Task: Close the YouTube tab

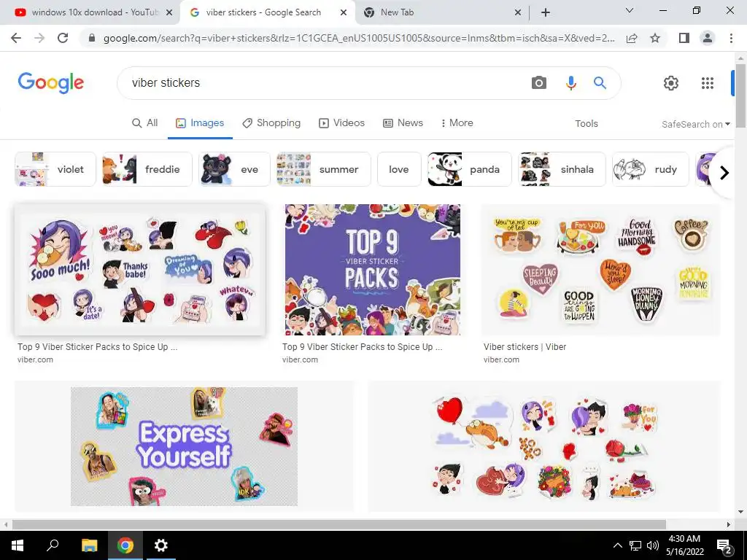Action: (169, 12)
